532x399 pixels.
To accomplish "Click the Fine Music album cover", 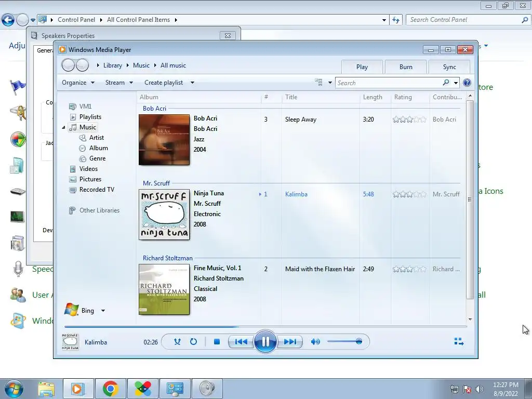I will (x=164, y=289).
